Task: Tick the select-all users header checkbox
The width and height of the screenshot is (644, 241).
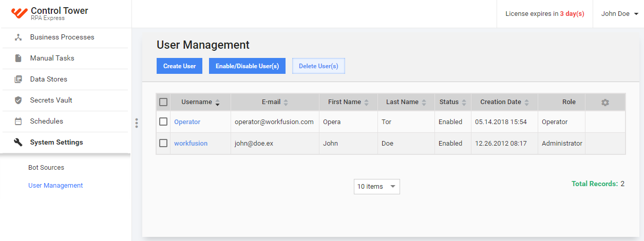Action: (163, 102)
